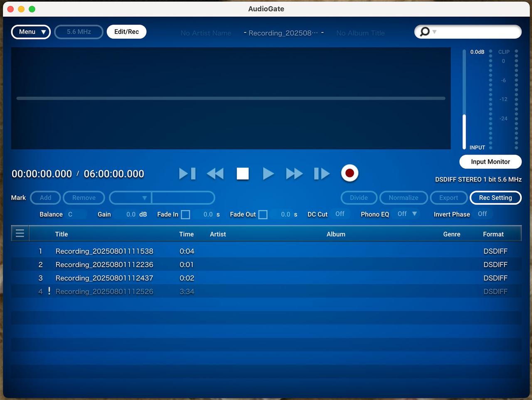
Task: Toggle DC Cut from Off
Action: point(340,214)
